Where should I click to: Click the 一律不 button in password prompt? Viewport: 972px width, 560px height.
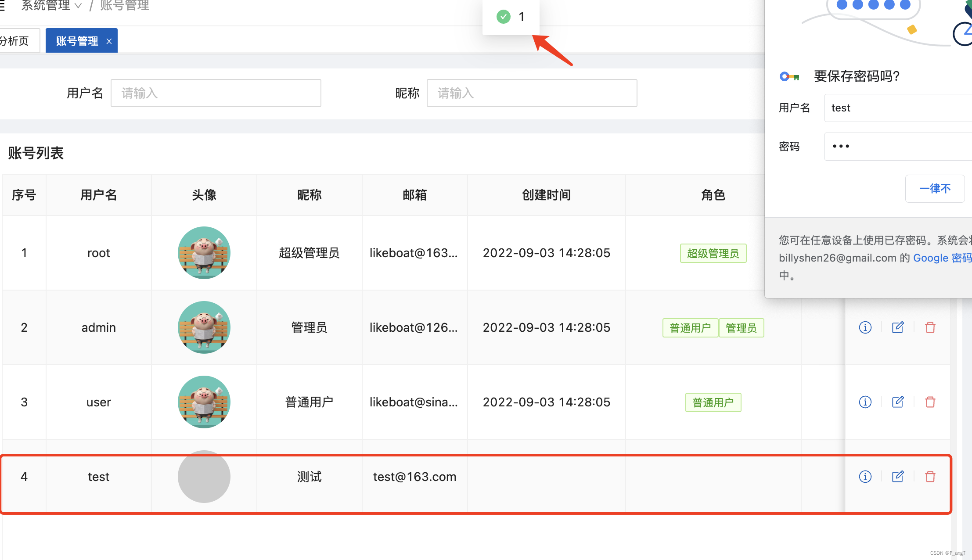pyautogui.click(x=934, y=189)
